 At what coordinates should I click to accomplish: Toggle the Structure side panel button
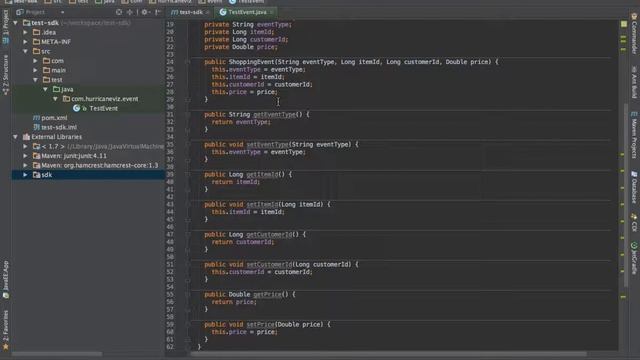(6, 75)
